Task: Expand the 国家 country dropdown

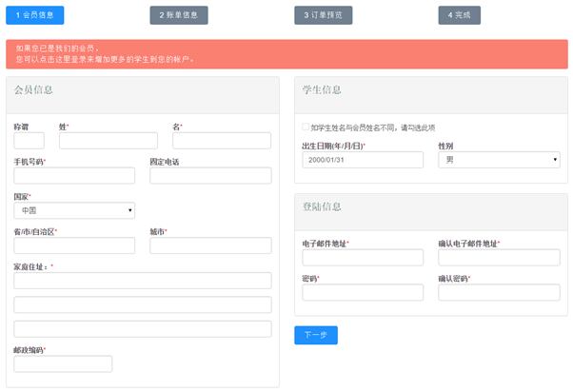Action: point(74,210)
